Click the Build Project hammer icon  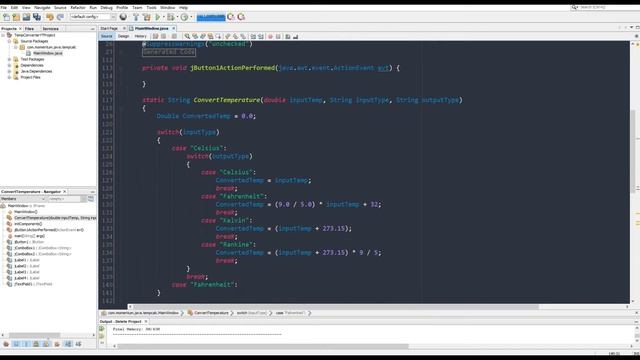pyautogui.click(x=136, y=17)
